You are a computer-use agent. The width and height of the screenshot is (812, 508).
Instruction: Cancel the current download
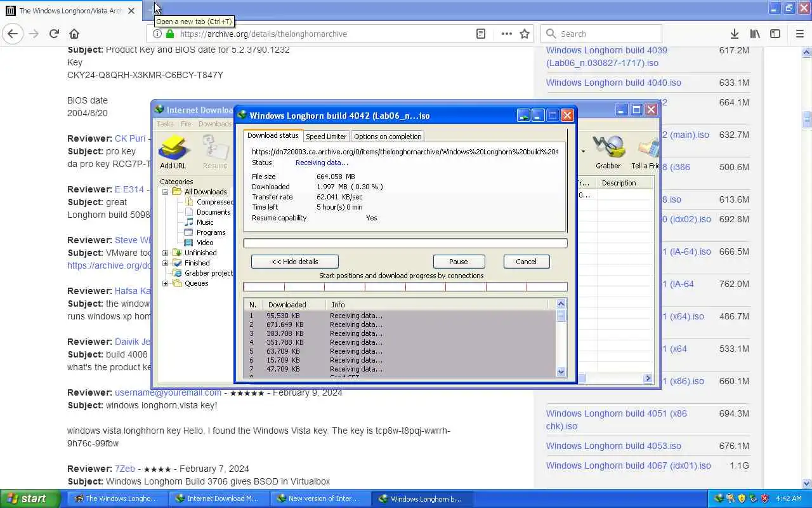pyautogui.click(x=526, y=262)
